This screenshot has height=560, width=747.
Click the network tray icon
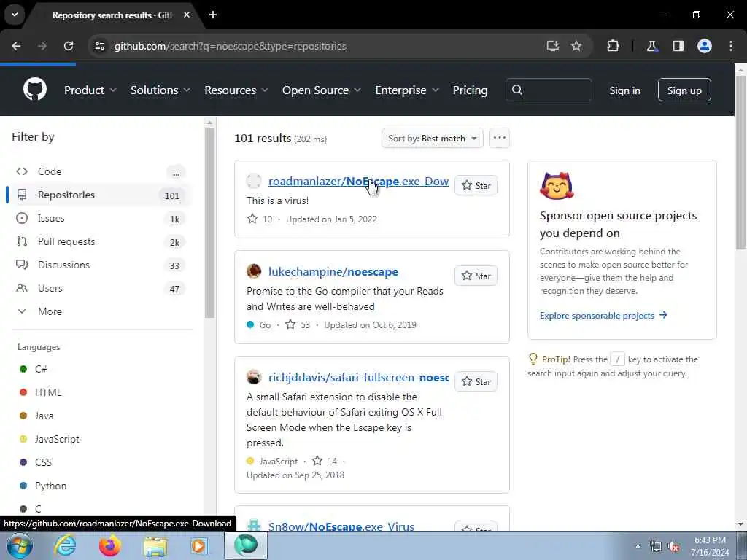(656, 547)
